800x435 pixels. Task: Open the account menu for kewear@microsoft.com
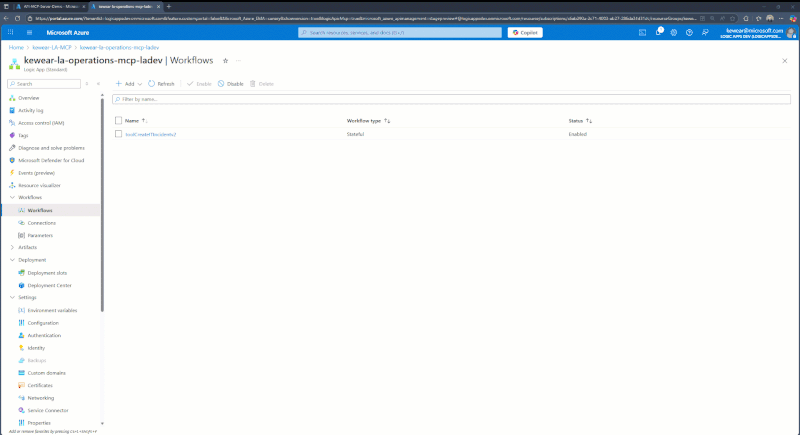[759, 33]
